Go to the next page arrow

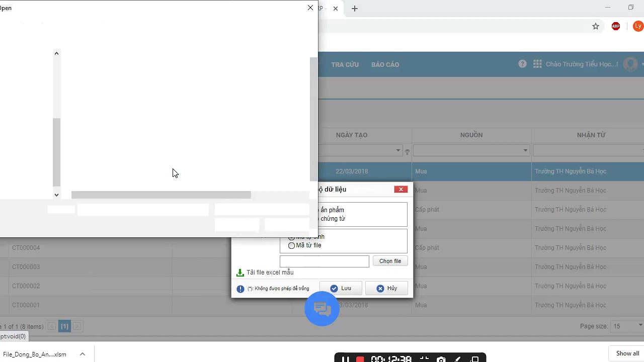(x=77, y=326)
